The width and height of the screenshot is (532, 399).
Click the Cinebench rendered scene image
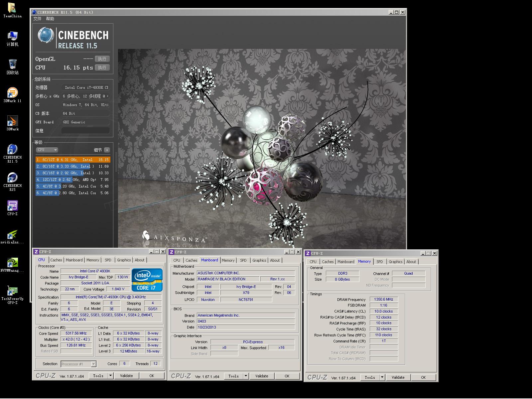pyautogui.click(x=262, y=148)
